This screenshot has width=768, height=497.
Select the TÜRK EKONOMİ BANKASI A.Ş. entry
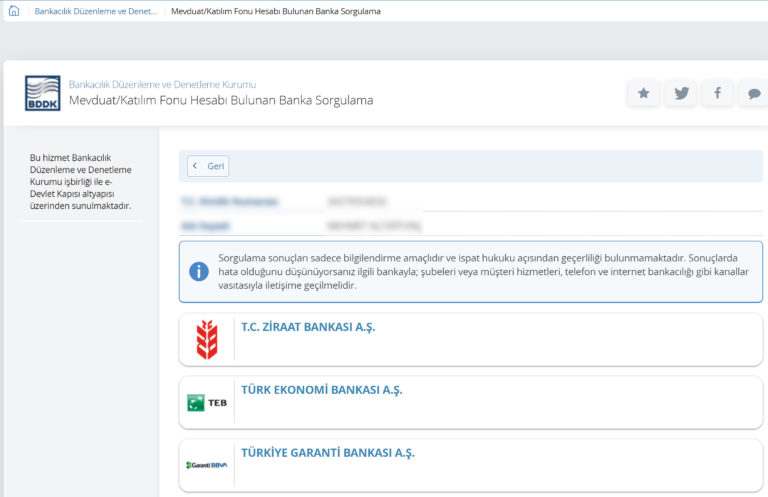321,390
